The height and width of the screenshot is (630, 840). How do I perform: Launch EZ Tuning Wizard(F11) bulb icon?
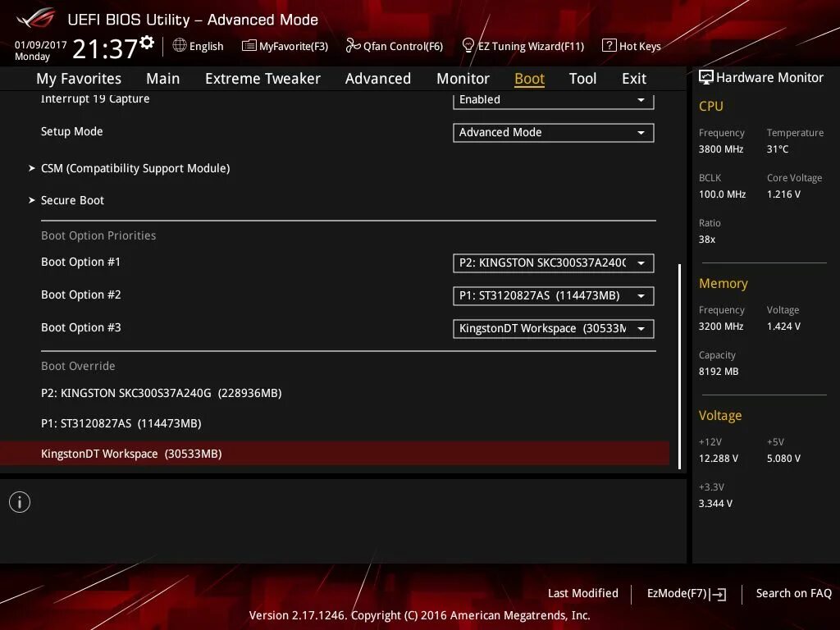click(x=468, y=46)
